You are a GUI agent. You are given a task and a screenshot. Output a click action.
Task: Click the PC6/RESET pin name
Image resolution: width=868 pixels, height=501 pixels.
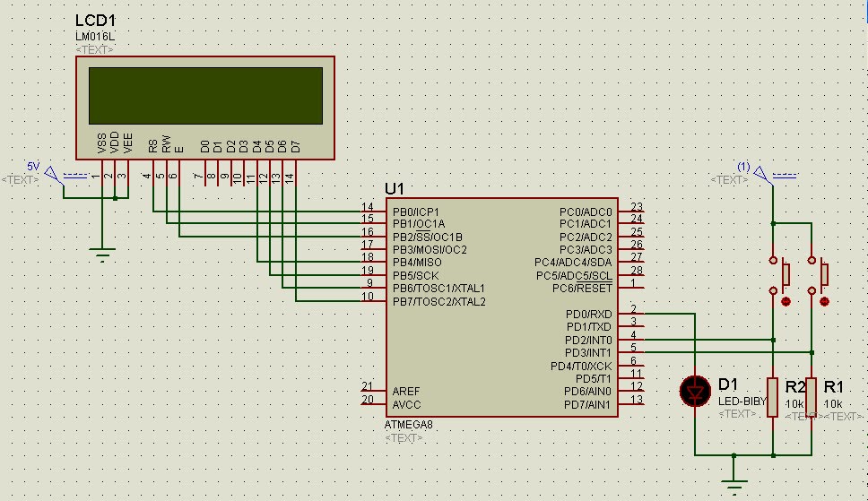(x=582, y=289)
